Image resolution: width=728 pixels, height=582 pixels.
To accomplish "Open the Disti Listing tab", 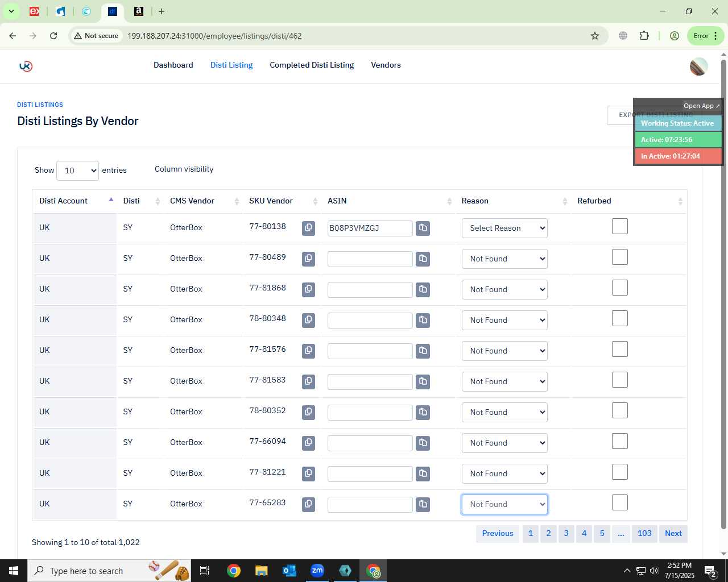I will 231,65.
